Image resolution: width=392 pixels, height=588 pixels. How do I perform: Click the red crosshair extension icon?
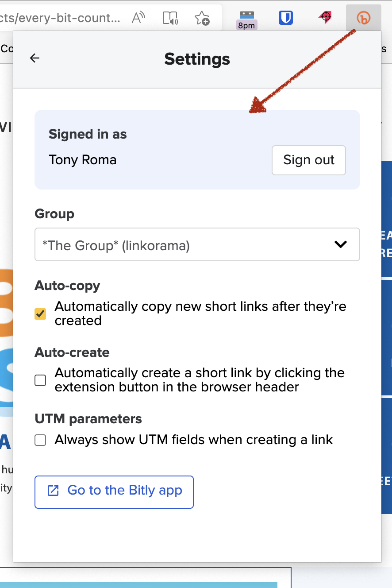point(325,17)
